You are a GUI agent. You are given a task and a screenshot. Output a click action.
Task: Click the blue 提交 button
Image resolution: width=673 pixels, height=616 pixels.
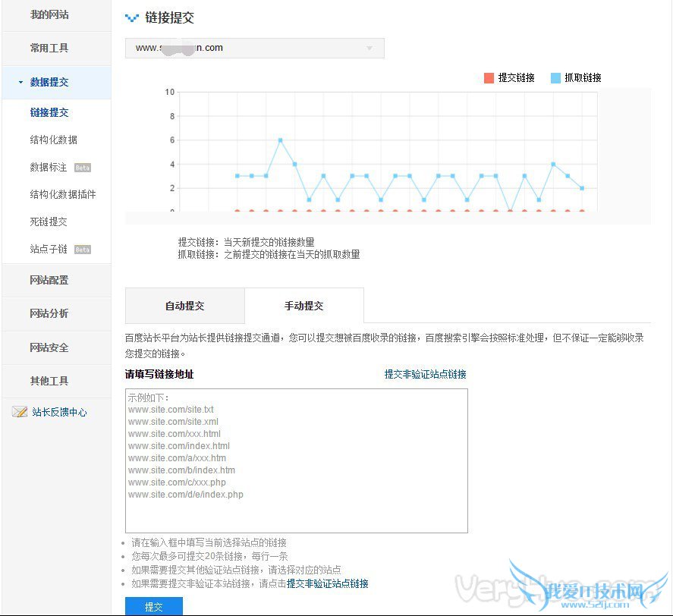[154, 607]
